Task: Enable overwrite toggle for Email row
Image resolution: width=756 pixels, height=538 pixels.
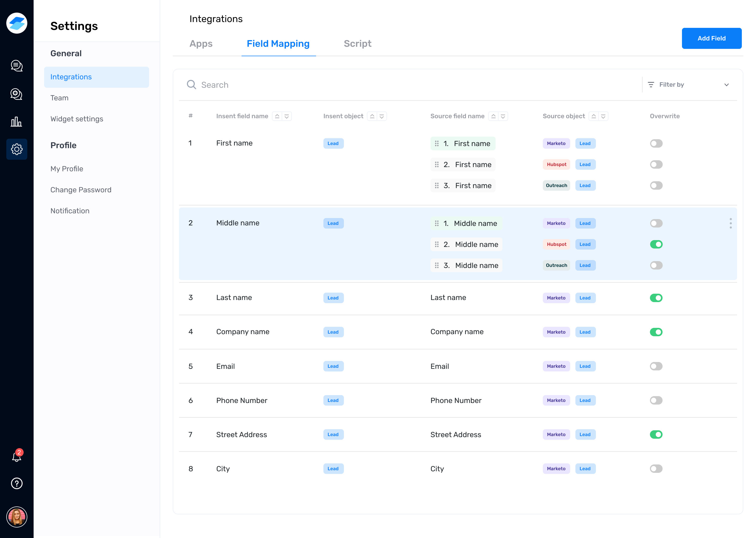Action: coord(656,366)
